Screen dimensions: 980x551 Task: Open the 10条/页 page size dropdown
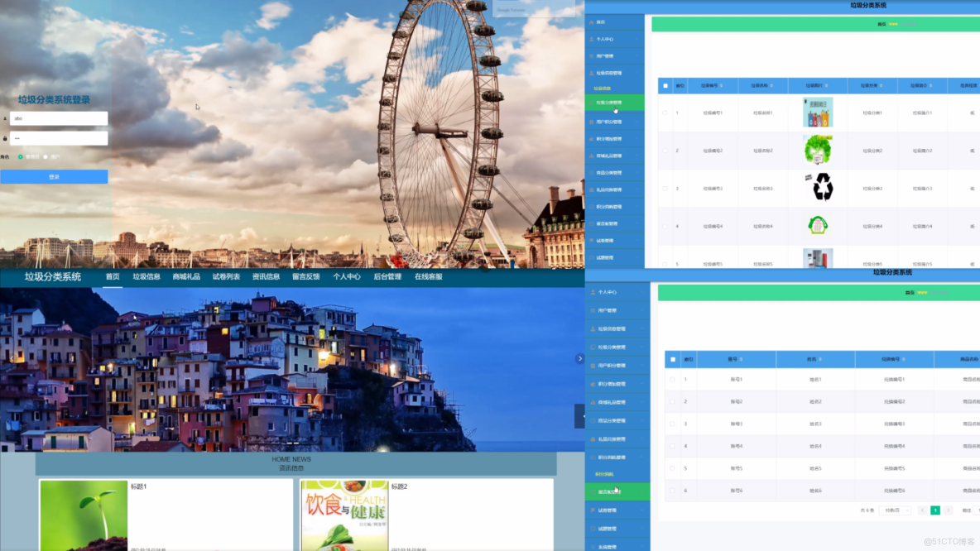pyautogui.click(x=895, y=510)
